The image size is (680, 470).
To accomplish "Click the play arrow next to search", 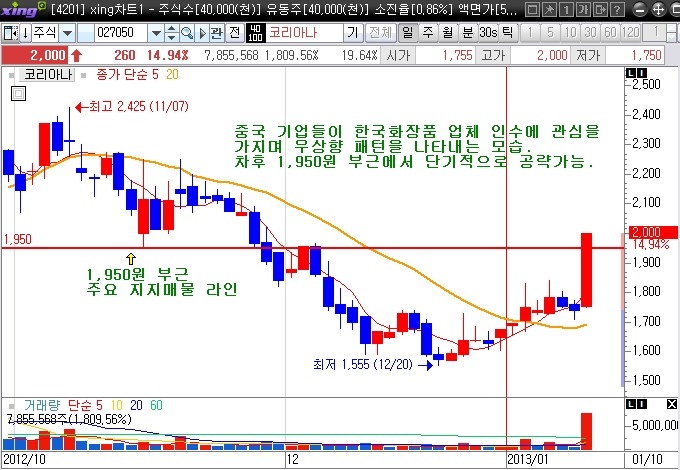I will point(202,33).
